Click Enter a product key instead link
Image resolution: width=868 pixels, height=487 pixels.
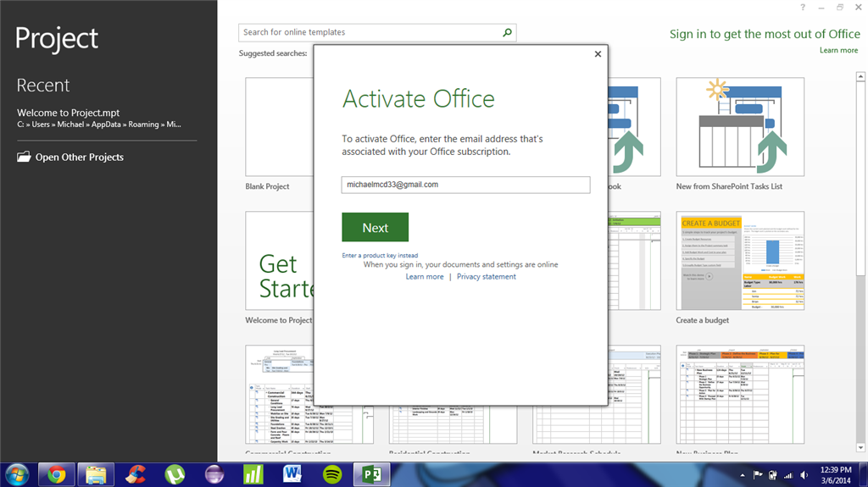click(380, 255)
